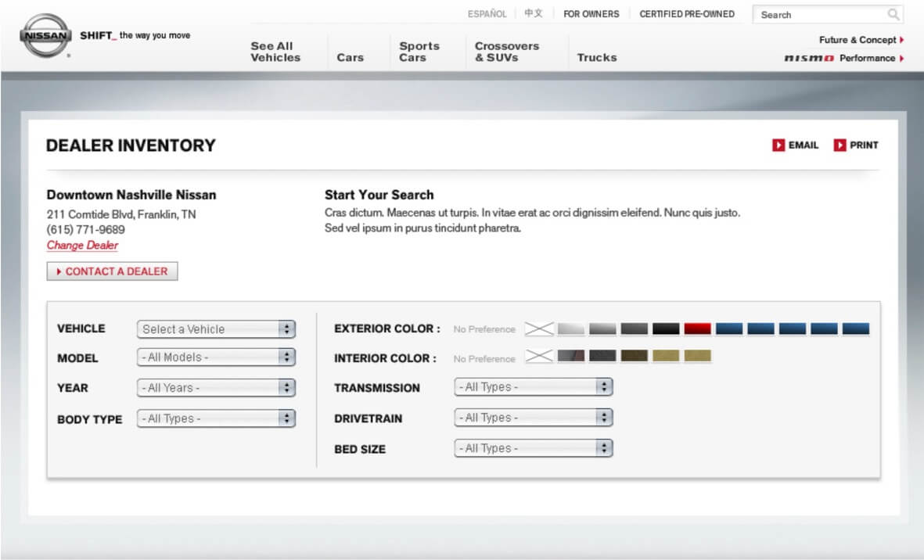Open the Body Type dropdown
The width and height of the screenshot is (924, 560).
216,418
